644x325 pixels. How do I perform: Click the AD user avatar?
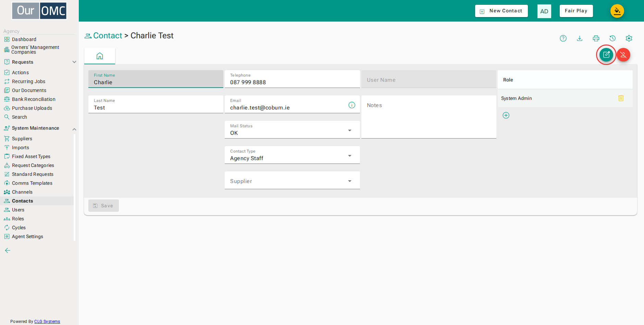544,11
